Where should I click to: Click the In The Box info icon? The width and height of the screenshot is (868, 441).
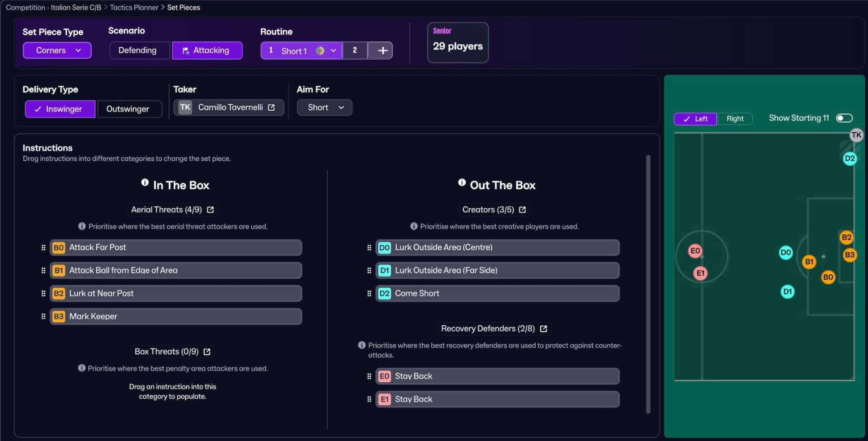pyautogui.click(x=145, y=183)
